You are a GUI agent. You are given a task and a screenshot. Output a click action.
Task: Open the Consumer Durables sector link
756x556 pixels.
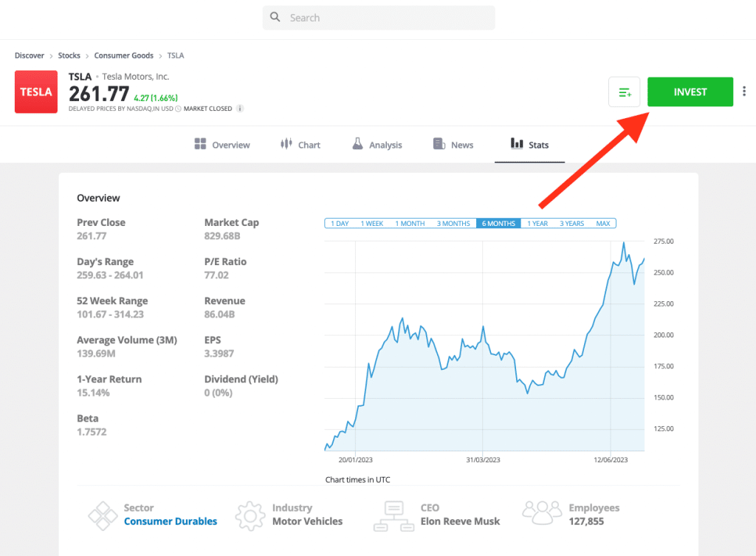171,521
